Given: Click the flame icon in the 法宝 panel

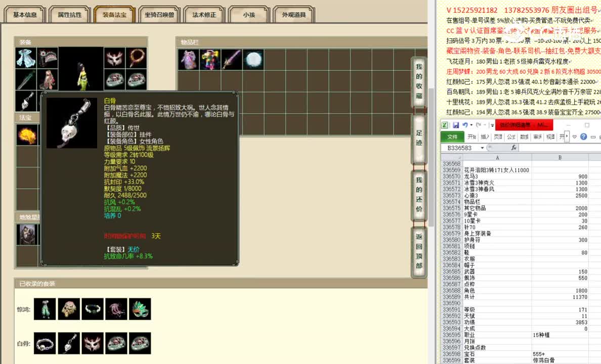Looking at the screenshot, I should pos(27,135).
